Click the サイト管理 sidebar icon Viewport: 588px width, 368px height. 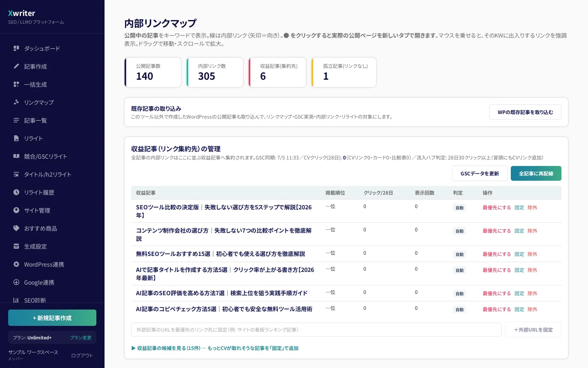pos(16,210)
